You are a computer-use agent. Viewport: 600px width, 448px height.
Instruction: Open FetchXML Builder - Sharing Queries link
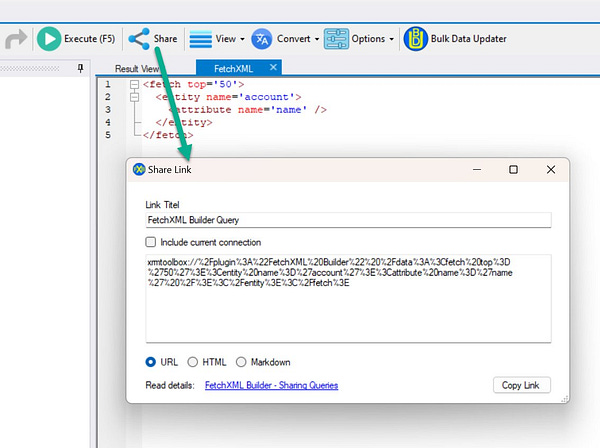coord(271,385)
